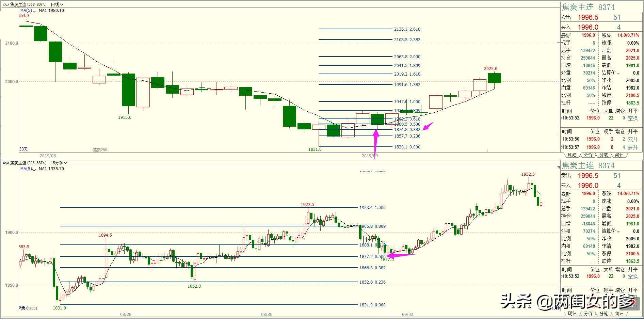The image size is (644, 319).
Task: Select the 10:53:56 trade row in the daily quote panel
Action: 600,139
